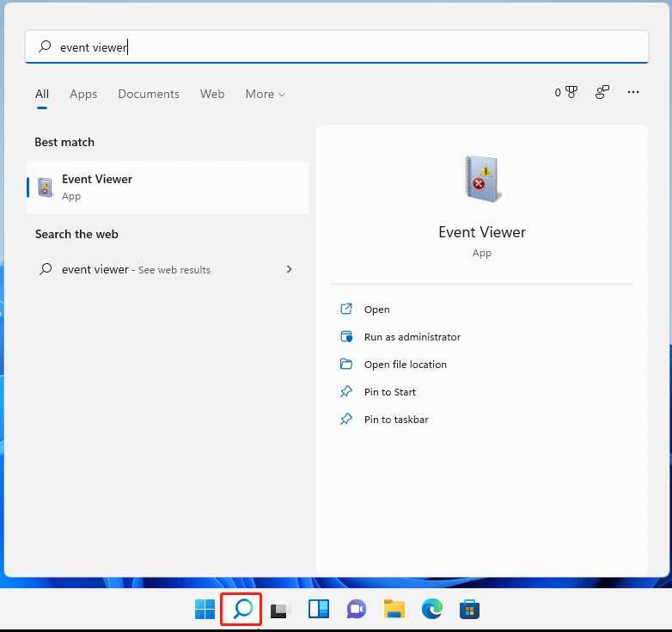The width and height of the screenshot is (672, 632).
Task: Click magnifier icon beside web result
Action: [x=46, y=269]
